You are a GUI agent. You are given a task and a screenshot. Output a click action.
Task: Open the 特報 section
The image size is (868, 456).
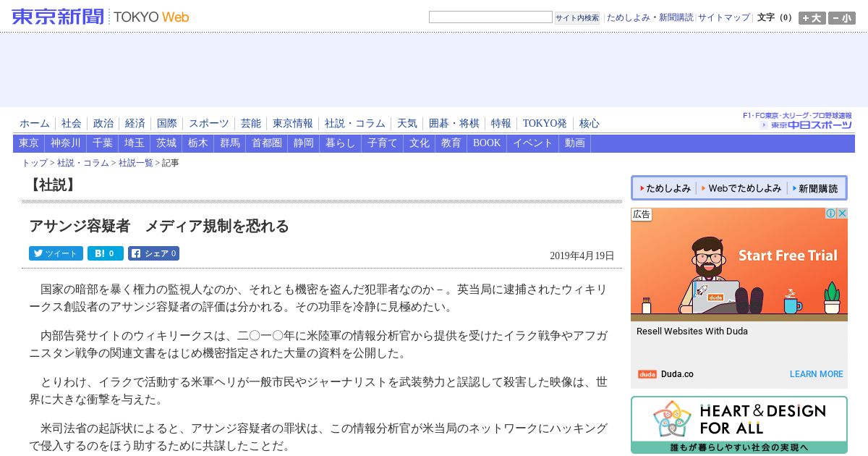pyautogui.click(x=501, y=124)
